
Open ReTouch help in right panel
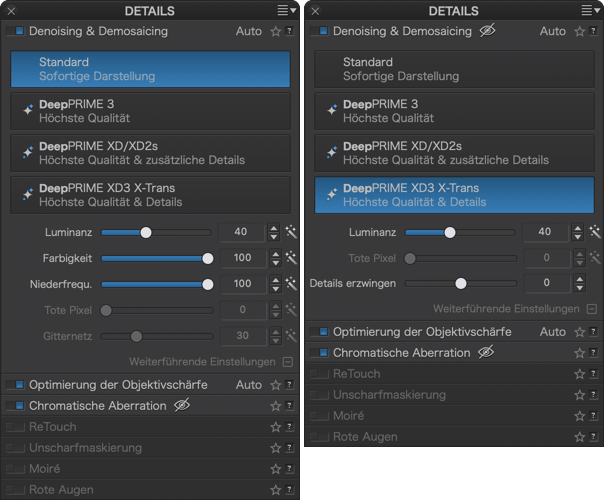click(593, 373)
